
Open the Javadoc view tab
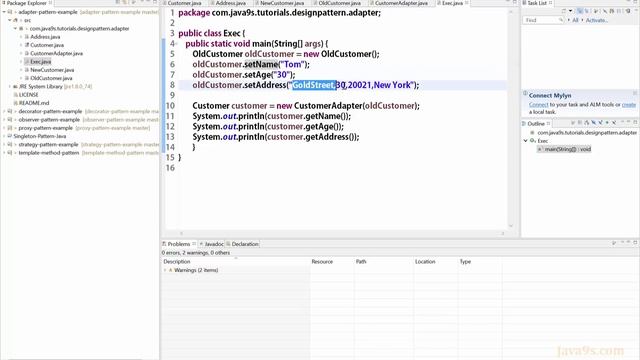pyautogui.click(x=214, y=244)
